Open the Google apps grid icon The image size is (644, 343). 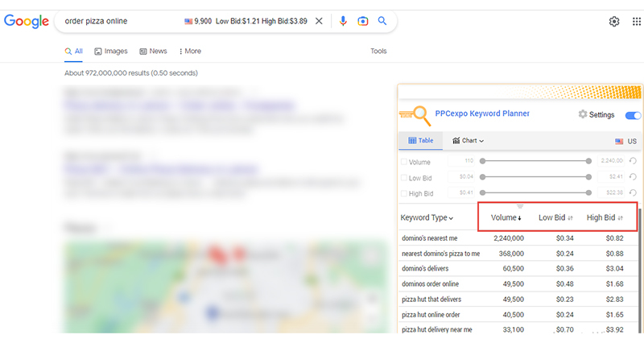[x=637, y=22]
